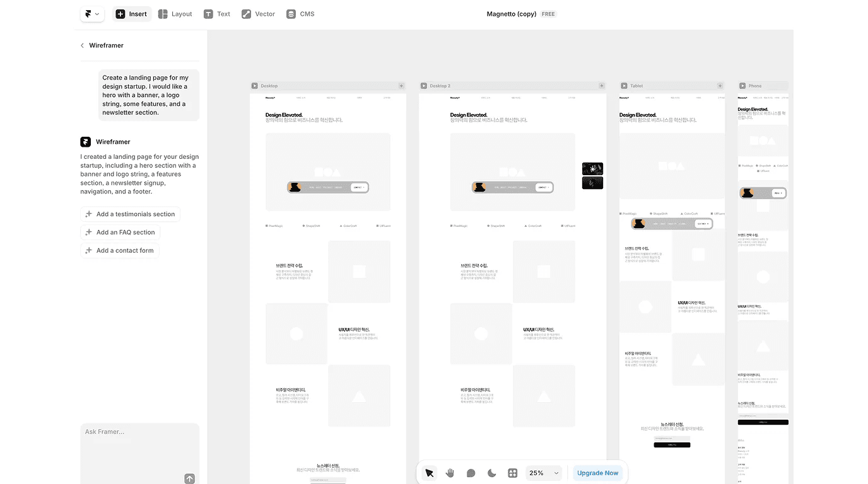Open the Framer logo main menu
Screen dimensions: 868x484
click(x=92, y=14)
